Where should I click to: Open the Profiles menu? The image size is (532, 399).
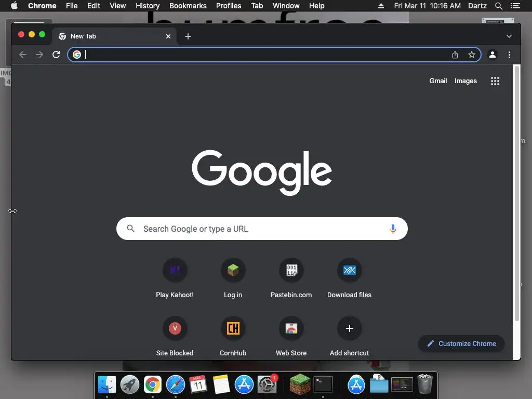[229, 6]
